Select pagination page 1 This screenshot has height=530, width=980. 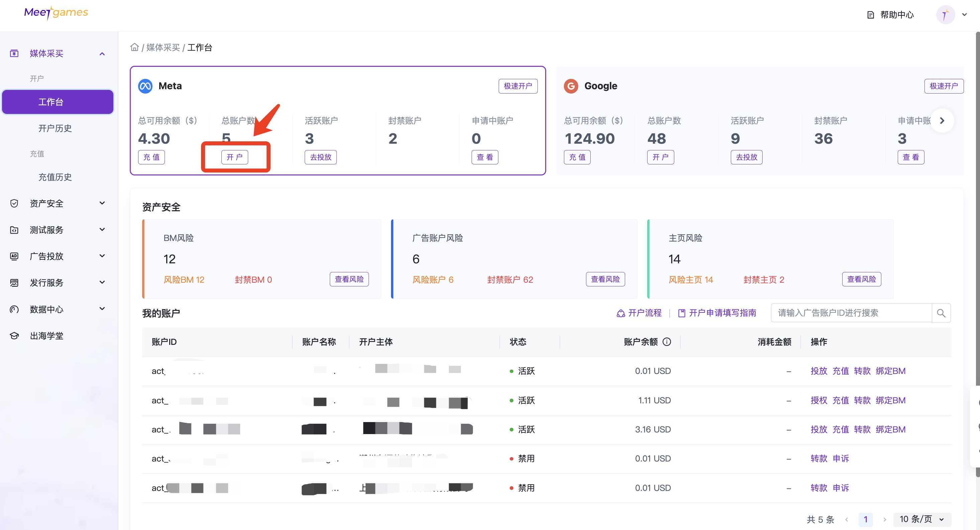[x=866, y=519]
